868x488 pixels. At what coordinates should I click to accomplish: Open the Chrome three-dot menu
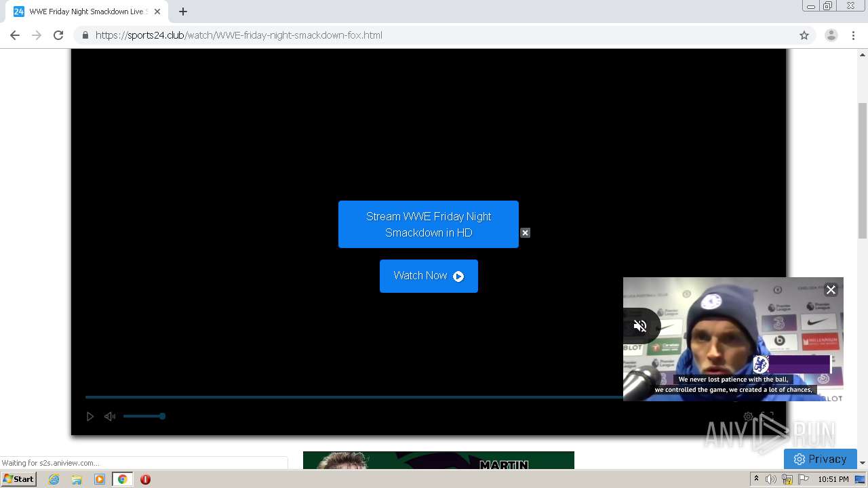coord(853,35)
